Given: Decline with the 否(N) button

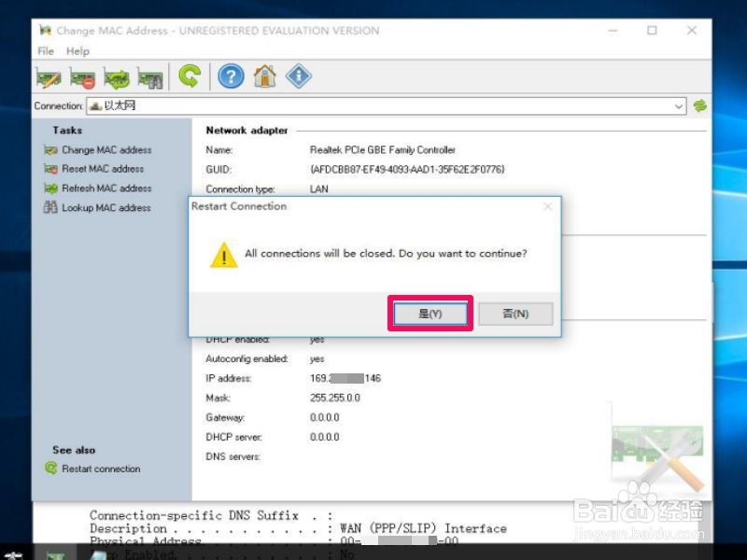Looking at the screenshot, I should tap(515, 314).
